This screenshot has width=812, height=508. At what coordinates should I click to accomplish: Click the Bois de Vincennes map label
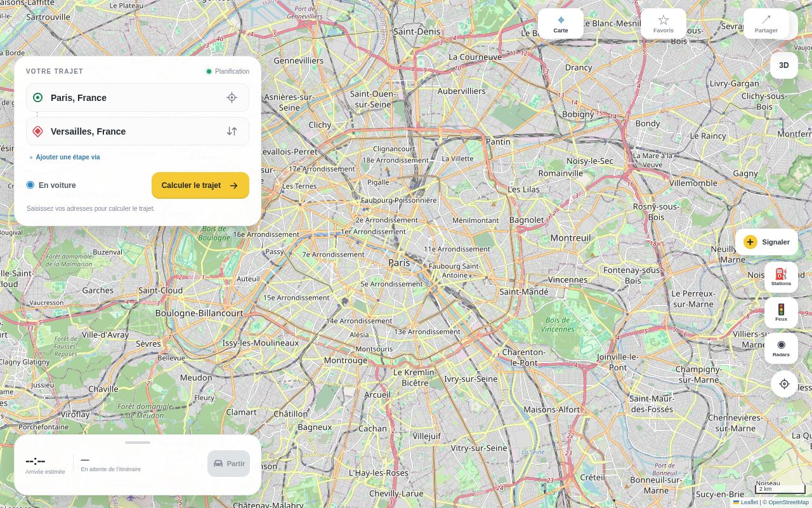[x=558, y=324]
